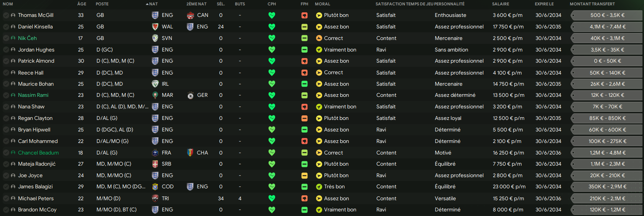644x216 pixels.
Task: Click Jordan Hughes's player profile icon
Action: (13, 50)
